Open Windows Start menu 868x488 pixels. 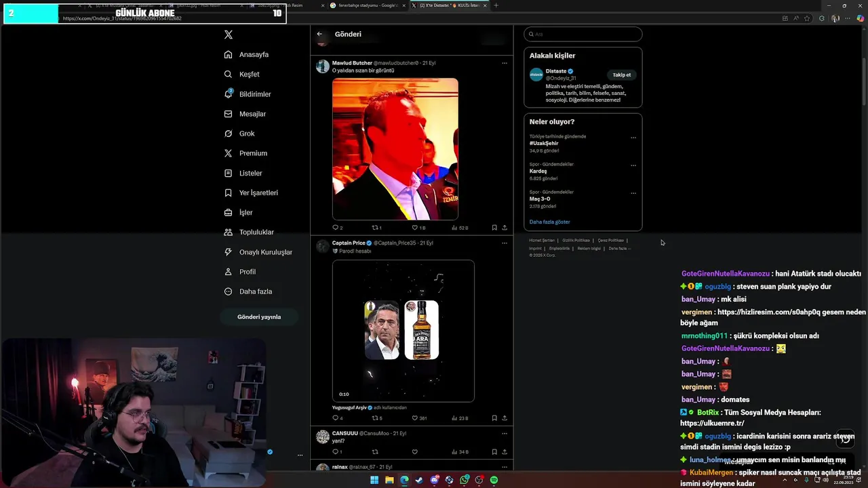(x=374, y=480)
